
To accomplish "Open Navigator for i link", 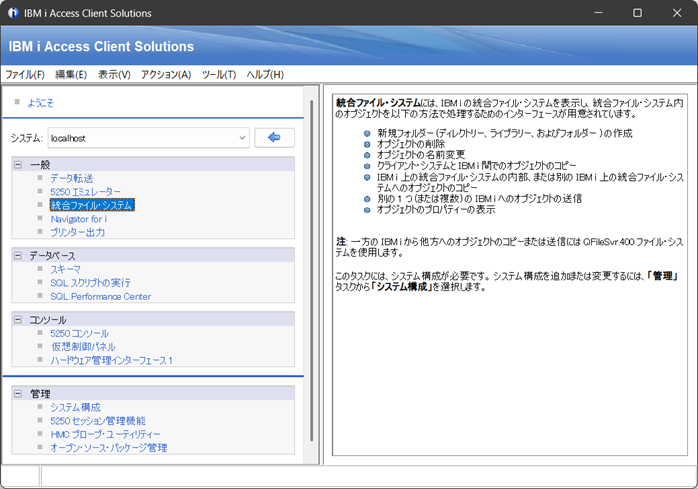I will 78,218.
